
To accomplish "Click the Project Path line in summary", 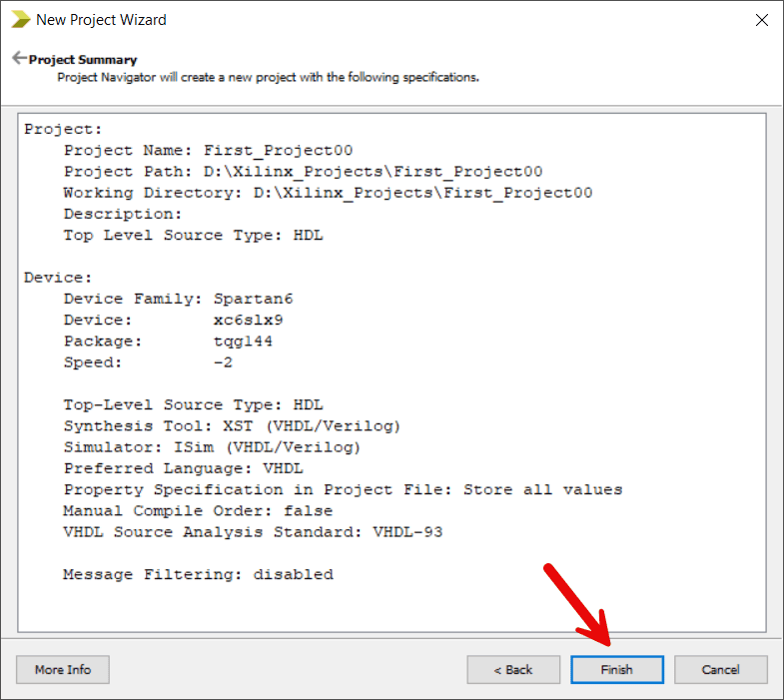I will 303,172.
